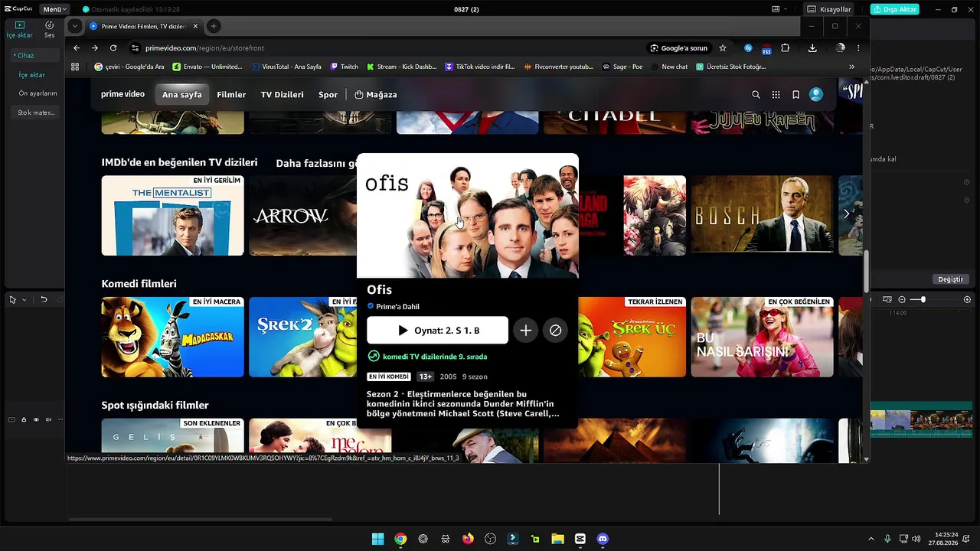The image size is (980, 551).
Task: Open Prime Video watchlist bookmark icon
Action: click(x=795, y=95)
